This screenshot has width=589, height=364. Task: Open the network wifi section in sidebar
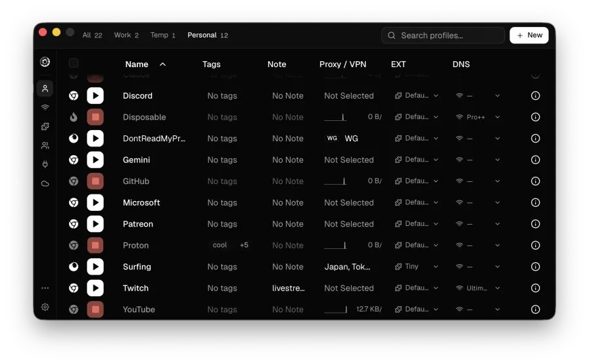(45, 108)
